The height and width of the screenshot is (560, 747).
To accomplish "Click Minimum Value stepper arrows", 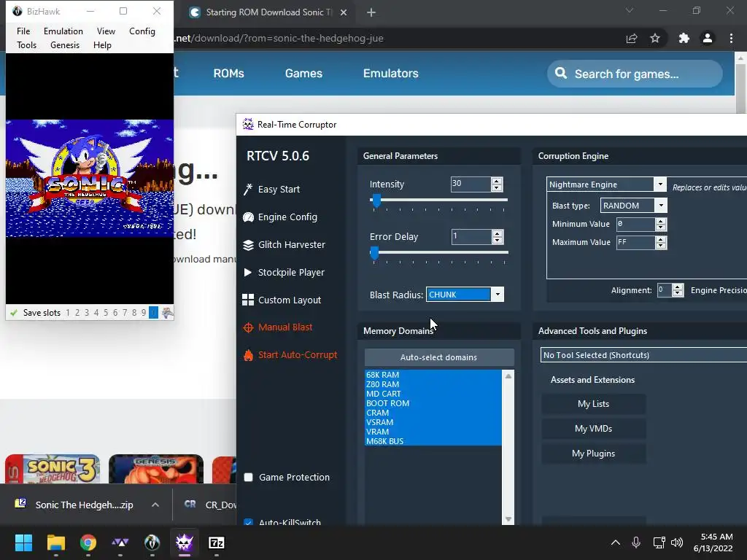I will pyautogui.click(x=661, y=225).
